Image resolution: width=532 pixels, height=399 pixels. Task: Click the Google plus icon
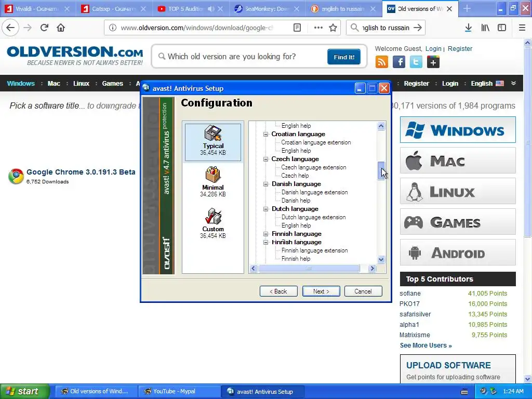point(433,62)
